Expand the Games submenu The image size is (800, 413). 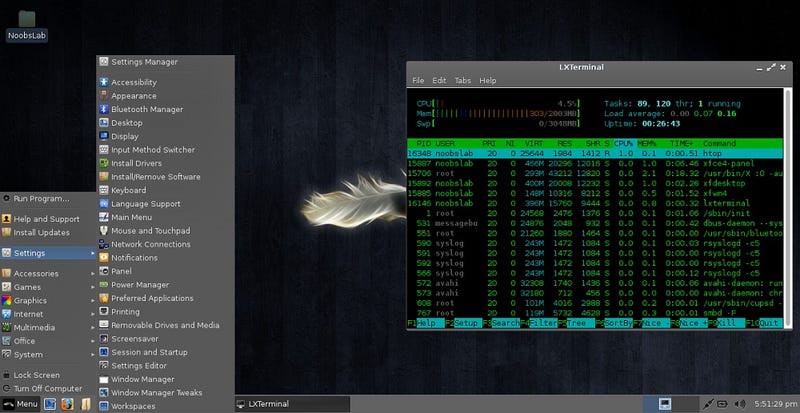48,287
